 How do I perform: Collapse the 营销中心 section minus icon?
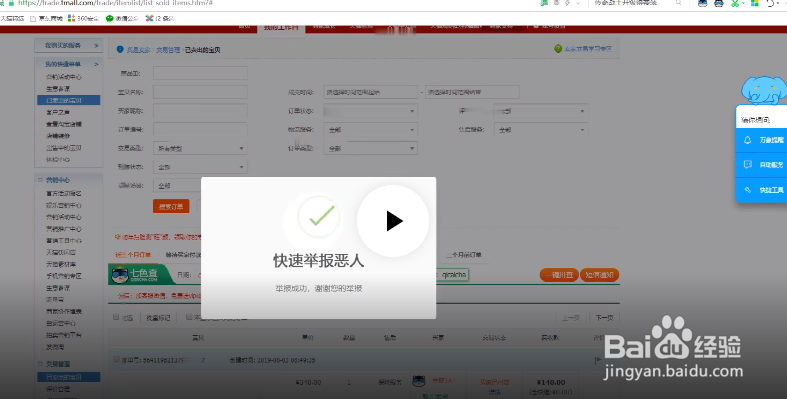coord(40,180)
